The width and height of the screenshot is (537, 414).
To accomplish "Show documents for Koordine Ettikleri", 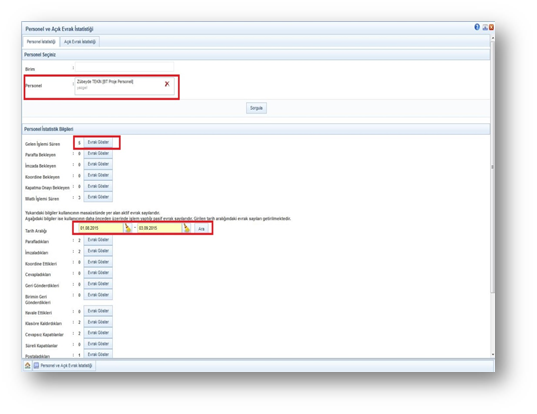I will tap(98, 262).
